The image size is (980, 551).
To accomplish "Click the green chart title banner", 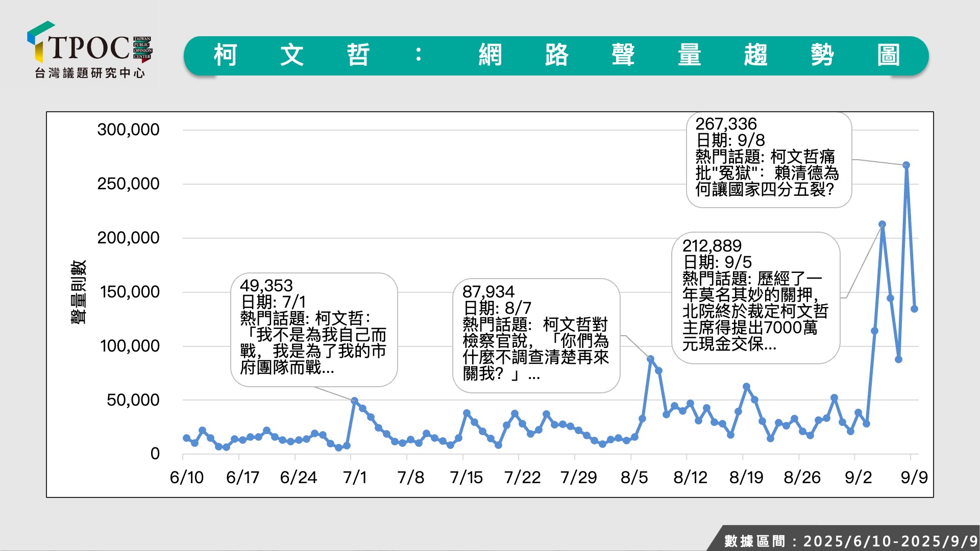I will (556, 56).
